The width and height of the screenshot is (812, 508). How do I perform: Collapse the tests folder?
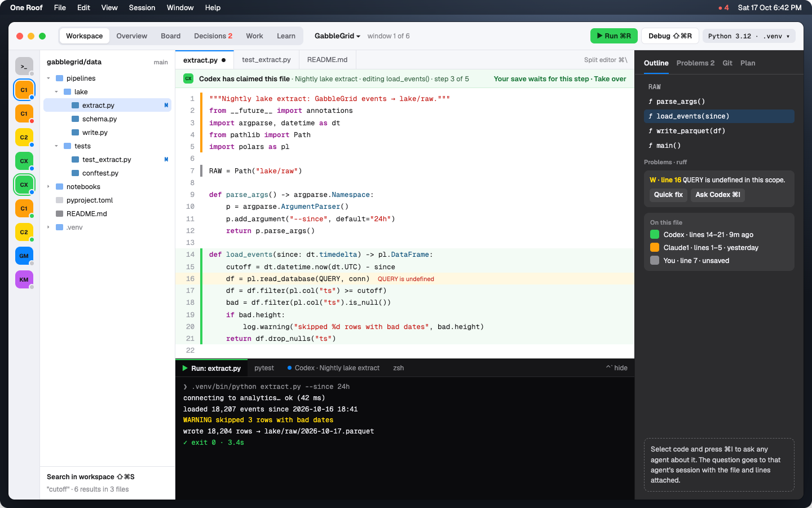tap(56, 146)
